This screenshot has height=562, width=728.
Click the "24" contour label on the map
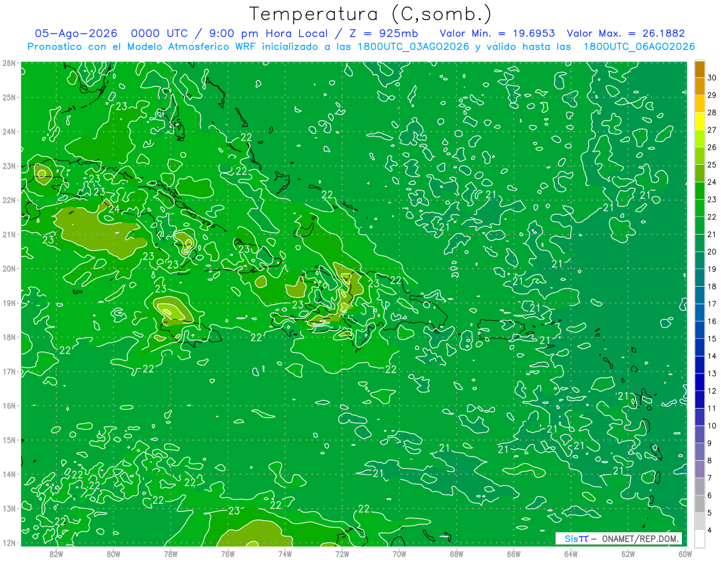pos(115,209)
